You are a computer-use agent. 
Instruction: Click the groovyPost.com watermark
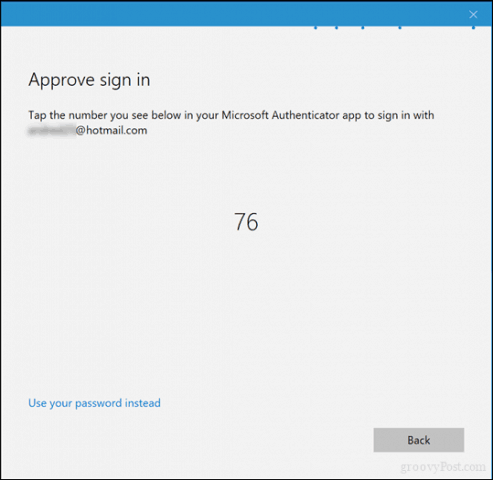coord(443,467)
